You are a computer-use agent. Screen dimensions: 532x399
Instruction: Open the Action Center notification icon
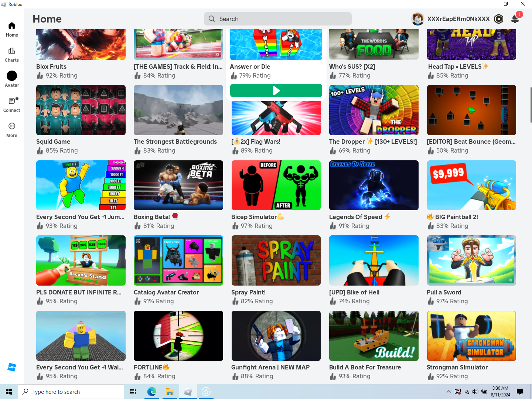click(520, 392)
